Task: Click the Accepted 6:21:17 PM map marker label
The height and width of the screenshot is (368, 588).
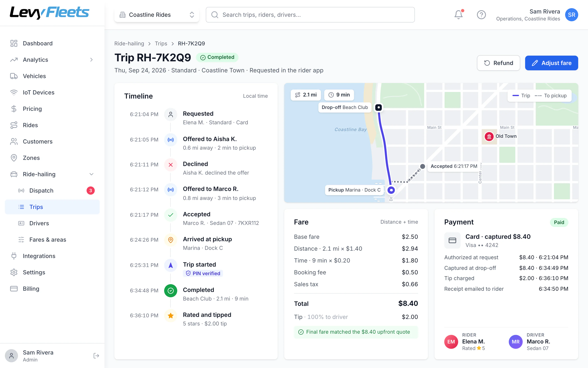Action: pyautogui.click(x=454, y=166)
